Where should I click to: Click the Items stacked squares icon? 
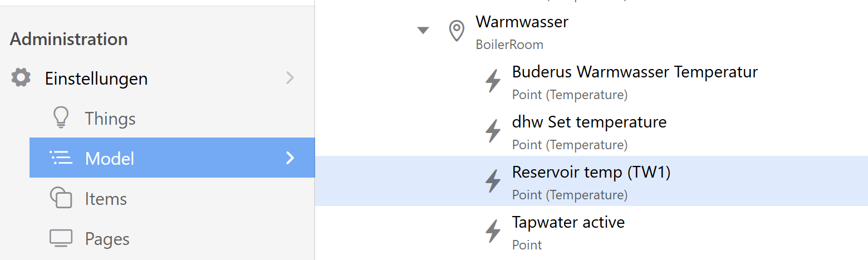pyautogui.click(x=61, y=198)
